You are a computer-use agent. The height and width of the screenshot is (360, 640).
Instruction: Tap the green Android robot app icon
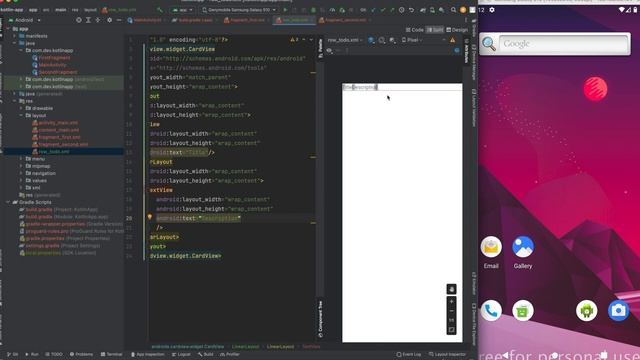coord(587,311)
